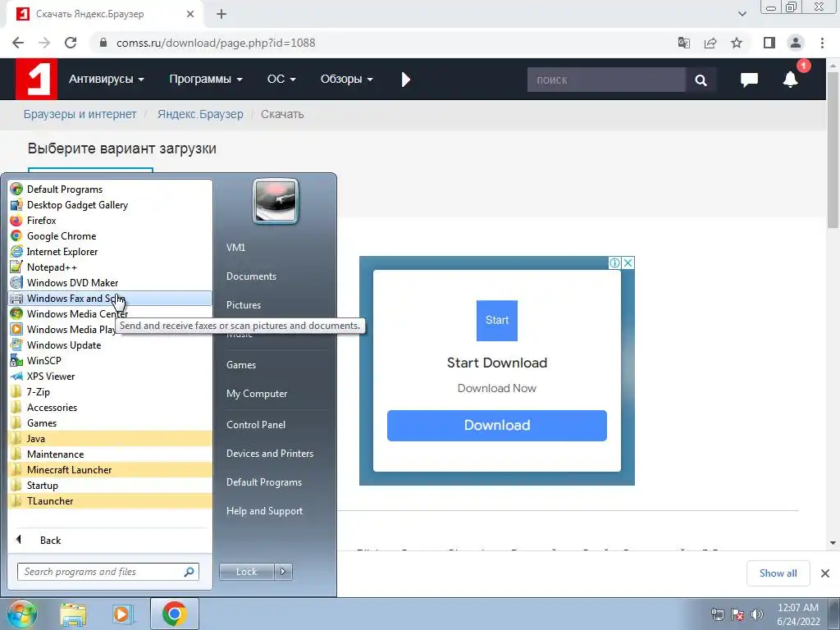
Task: Click the share page icon
Action: [x=710, y=43]
